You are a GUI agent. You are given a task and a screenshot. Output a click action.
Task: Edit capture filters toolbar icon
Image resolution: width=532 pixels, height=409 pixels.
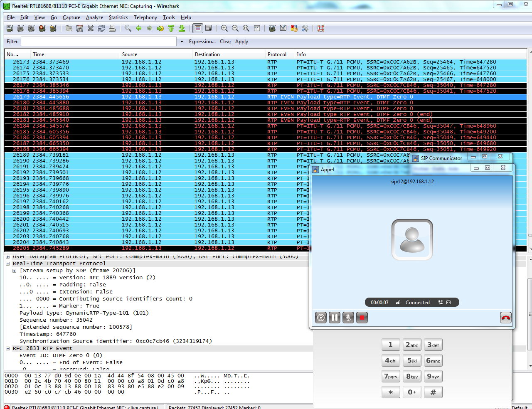coord(273,28)
